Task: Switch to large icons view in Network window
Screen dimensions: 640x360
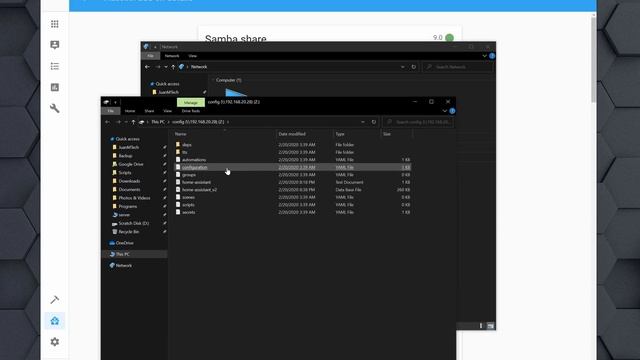Action: 490,325
